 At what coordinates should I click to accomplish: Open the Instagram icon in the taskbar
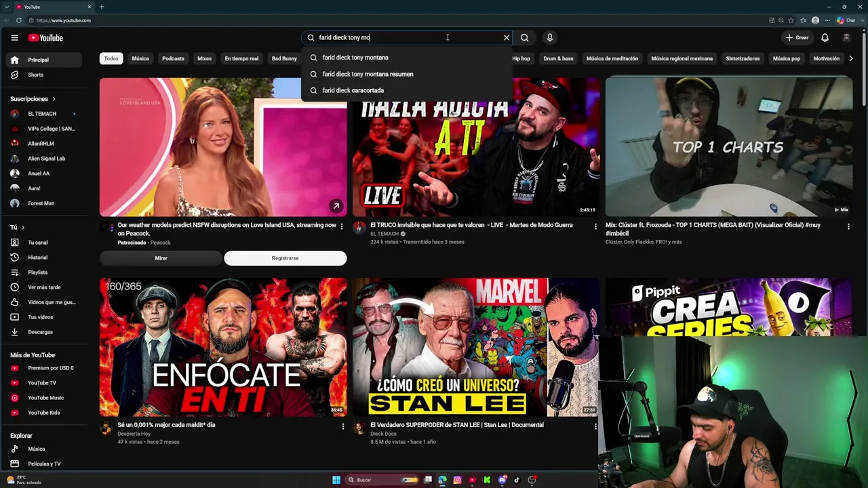coord(457,480)
